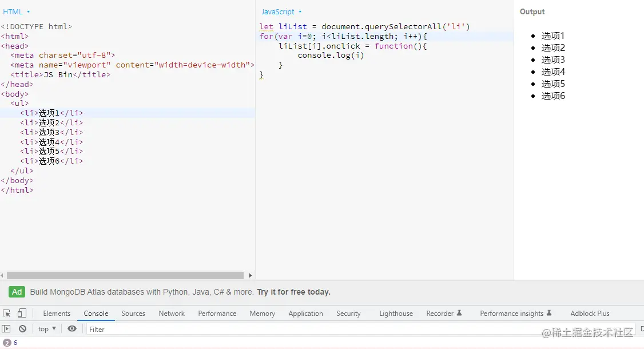
Task: Click the '<li>选项3</li>' code line
Action: coord(51,132)
